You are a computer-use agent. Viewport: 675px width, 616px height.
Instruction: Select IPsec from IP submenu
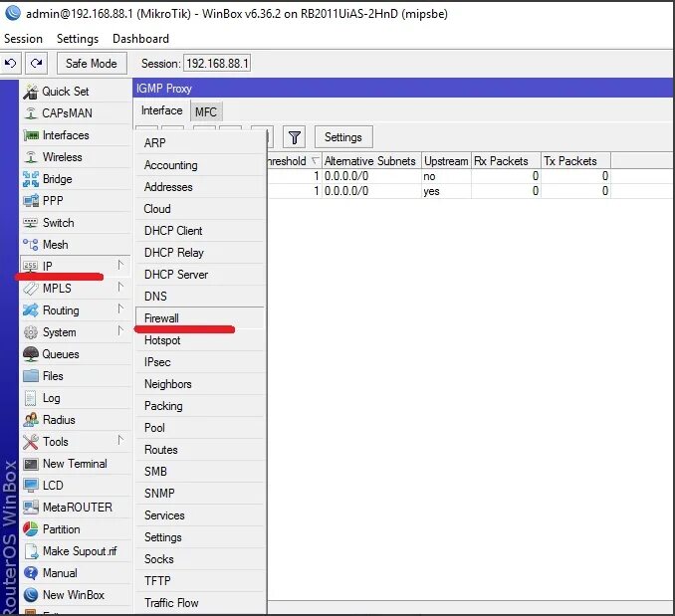200,362
